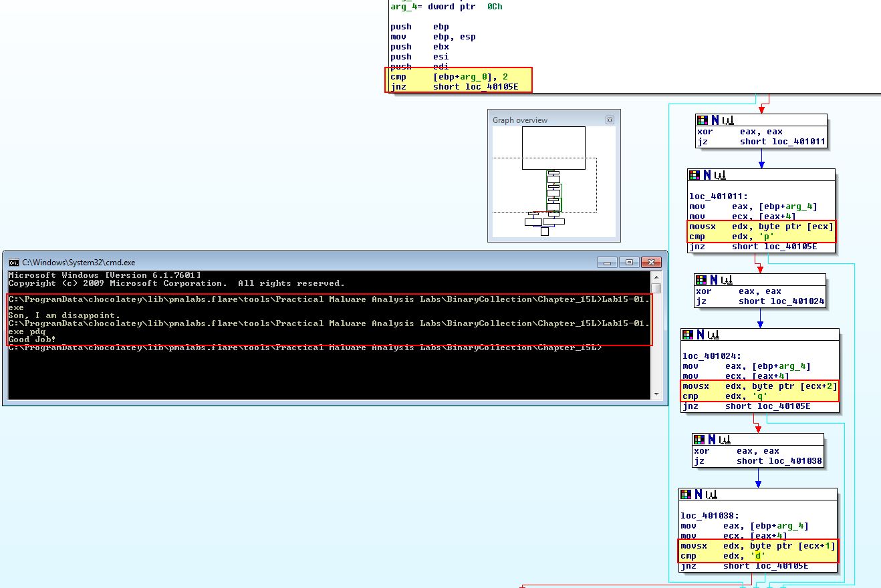Select the 'arg_4= dword ptr 0Ch' line
The height and width of the screenshot is (588, 881).
447,6
